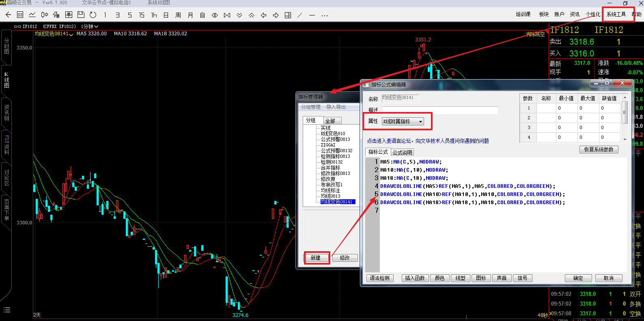Image resolution: width=644 pixels, height=321 pixels.
Task: Click the refresh circular arrow icon
Action: pos(93,15)
